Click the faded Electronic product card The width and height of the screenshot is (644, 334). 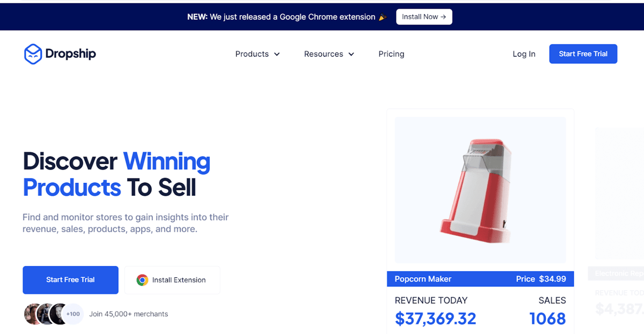coord(616,225)
